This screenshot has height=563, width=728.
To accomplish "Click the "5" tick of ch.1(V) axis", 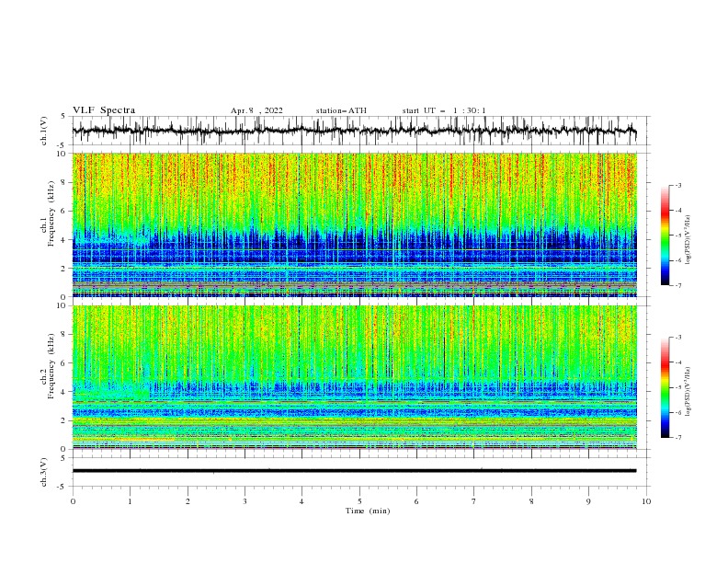I will click(x=63, y=116).
